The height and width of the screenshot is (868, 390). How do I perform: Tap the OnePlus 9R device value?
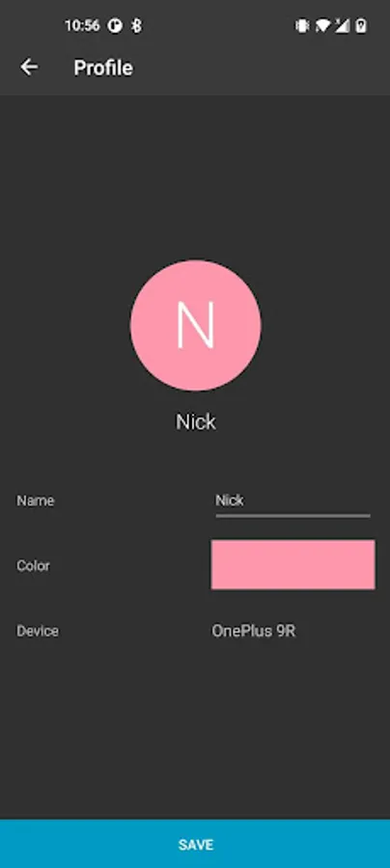tap(254, 631)
